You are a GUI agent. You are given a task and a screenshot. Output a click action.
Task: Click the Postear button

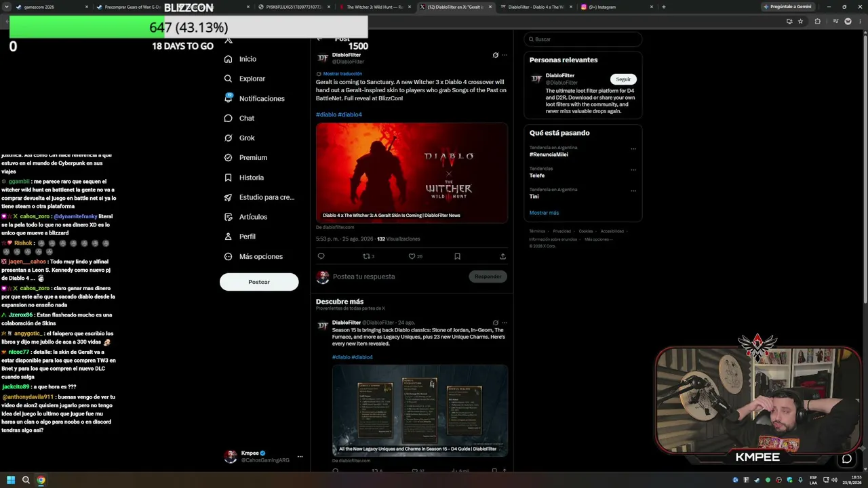(x=259, y=282)
